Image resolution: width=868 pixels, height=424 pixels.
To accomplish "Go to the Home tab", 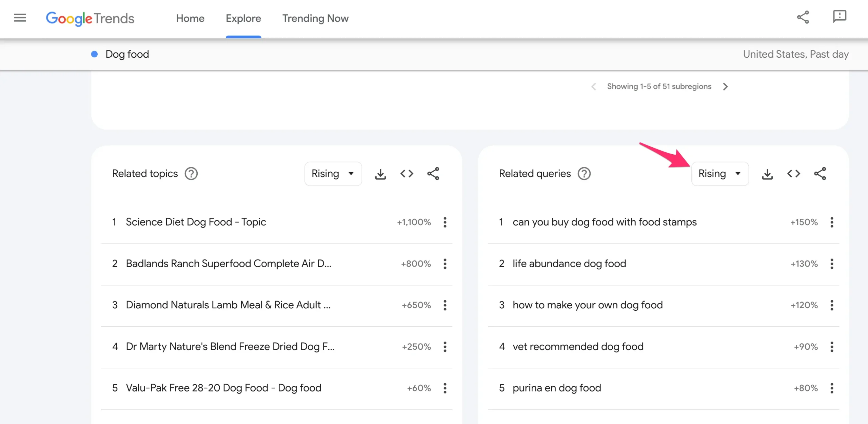I will point(190,18).
